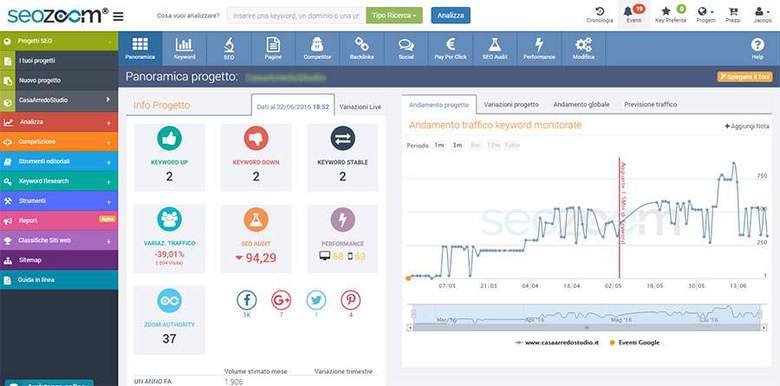Click the Zoom Authority icon
This screenshot has width=780, height=386.
point(169,300)
